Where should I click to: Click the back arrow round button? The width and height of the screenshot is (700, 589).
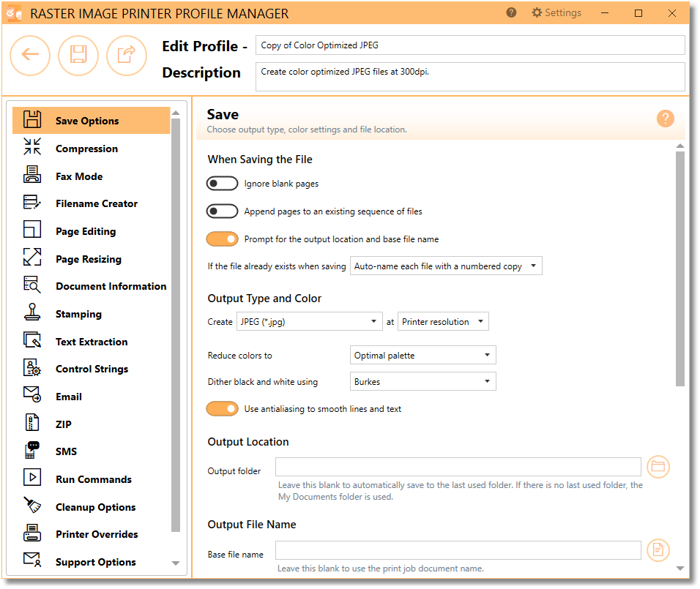[x=30, y=56]
